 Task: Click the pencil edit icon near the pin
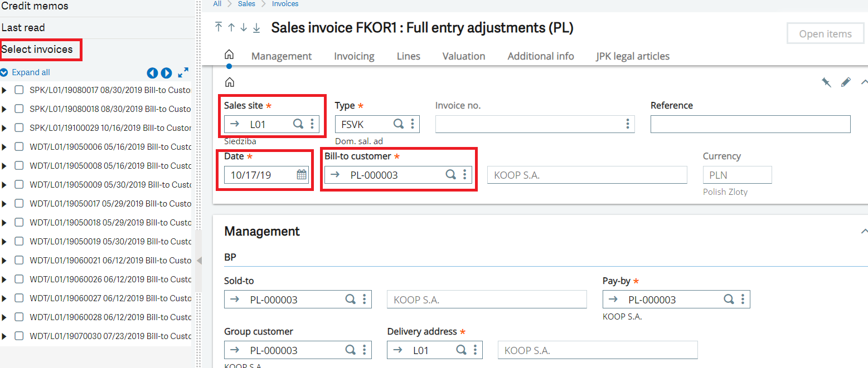tap(846, 82)
